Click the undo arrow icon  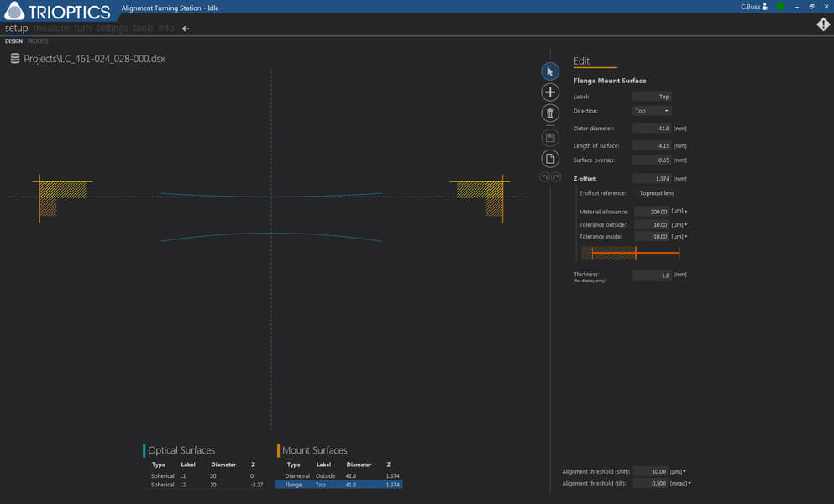(x=544, y=177)
